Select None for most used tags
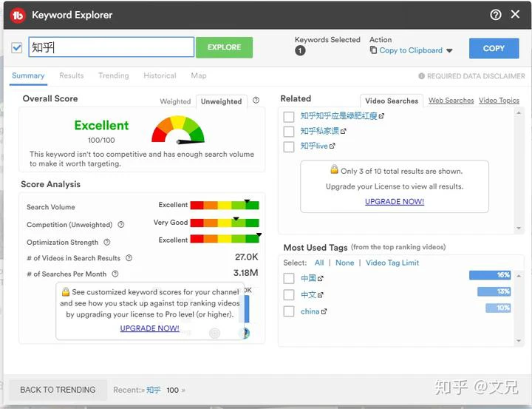 point(345,263)
